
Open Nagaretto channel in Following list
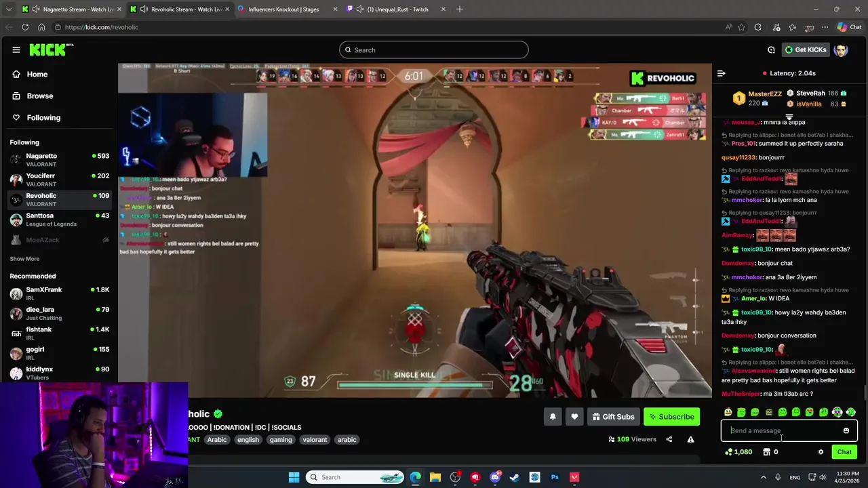coord(60,160)
